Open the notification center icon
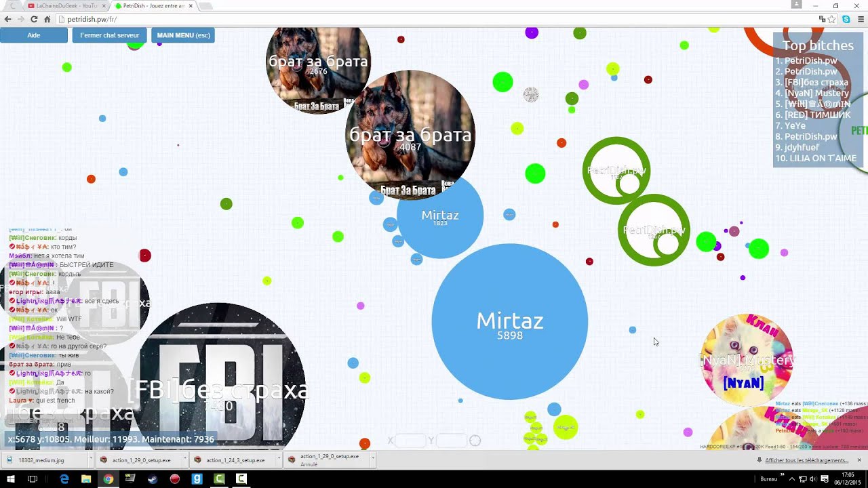The image size is (868, 488). pyautogui.click(x=826, y=479)
